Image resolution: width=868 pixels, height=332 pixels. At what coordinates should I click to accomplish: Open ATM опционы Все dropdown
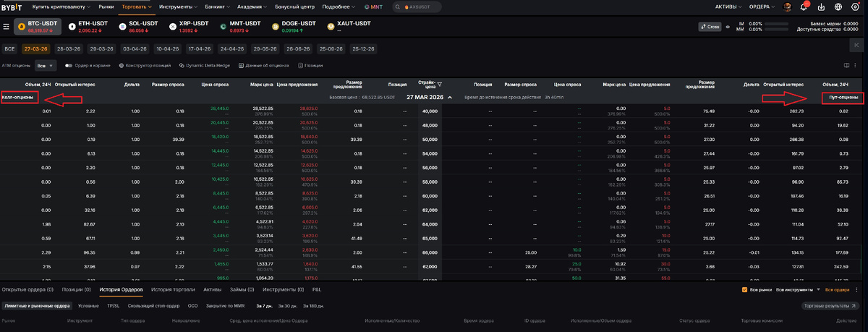pyautogui.click(x=46, y=65)
